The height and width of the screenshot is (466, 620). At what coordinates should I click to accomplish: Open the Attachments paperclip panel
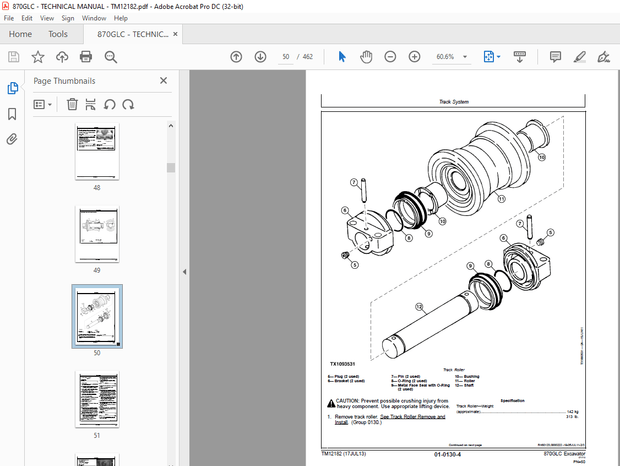pos(12,139)
